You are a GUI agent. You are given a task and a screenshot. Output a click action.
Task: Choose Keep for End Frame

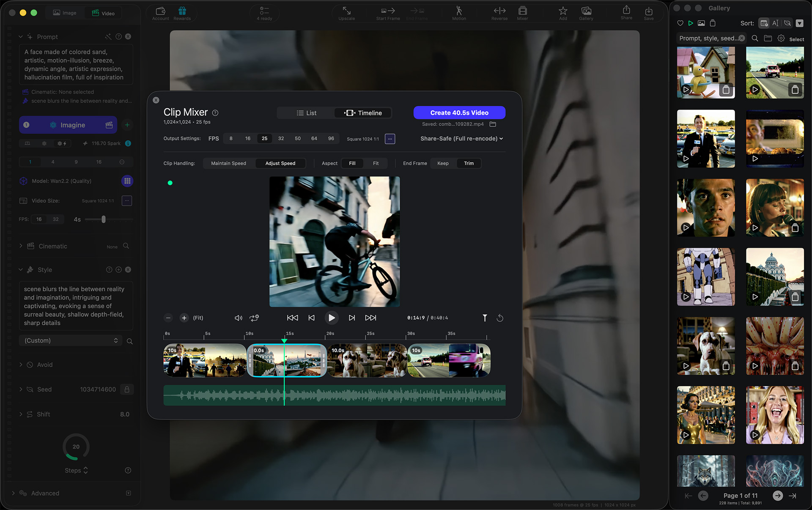(x=443, y=163)
